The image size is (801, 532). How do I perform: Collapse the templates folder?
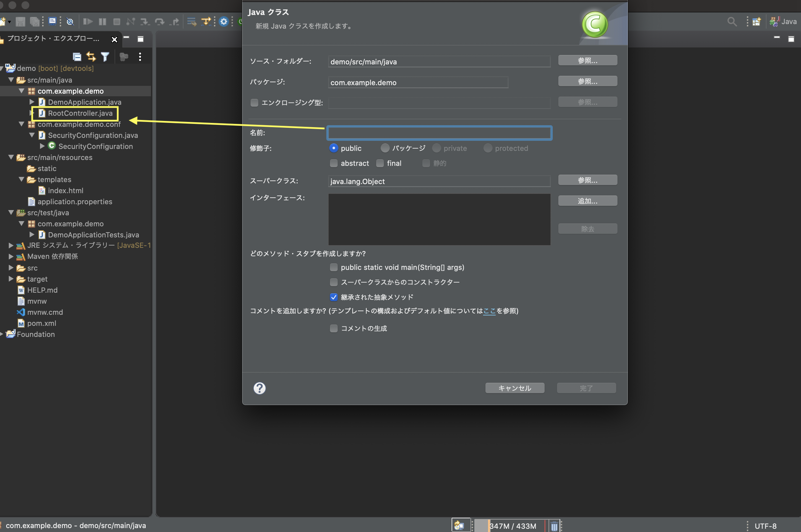tap(21, 179)
